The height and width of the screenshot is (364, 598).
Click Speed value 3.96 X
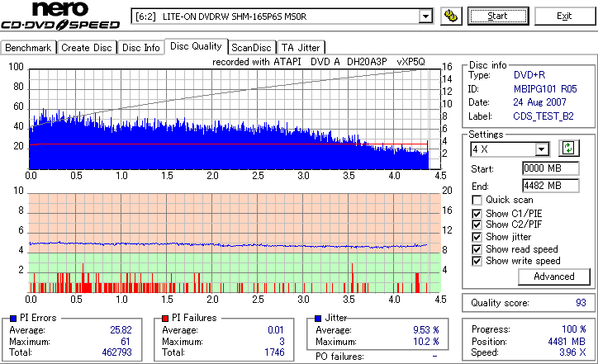point(572,352)
